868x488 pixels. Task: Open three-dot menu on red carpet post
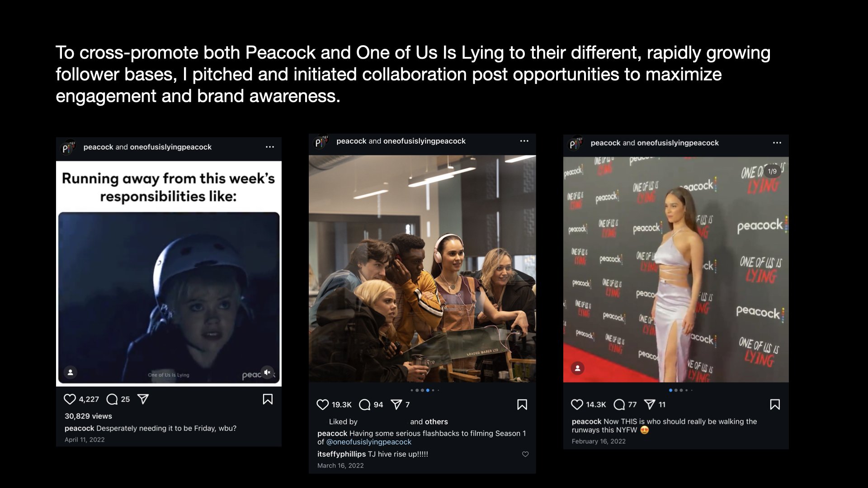point(777,143)
